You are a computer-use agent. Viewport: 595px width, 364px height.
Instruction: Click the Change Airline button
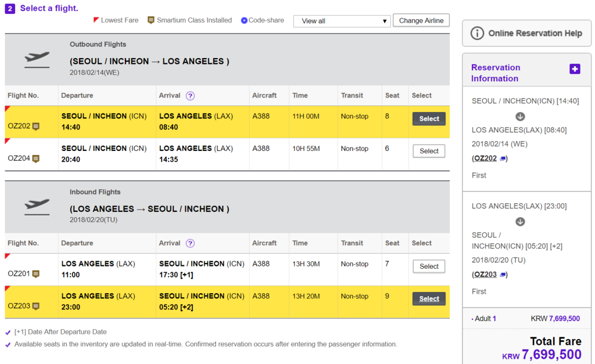421,20
